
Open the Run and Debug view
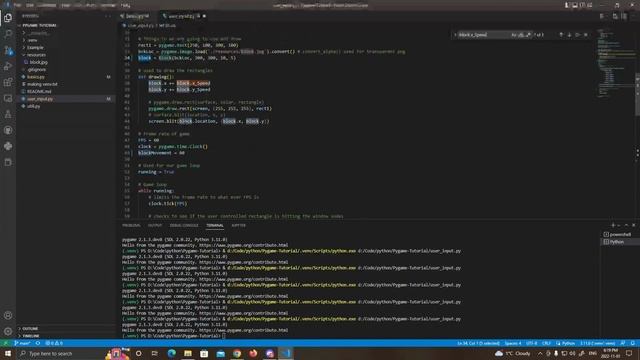click(x=8, y=66)
